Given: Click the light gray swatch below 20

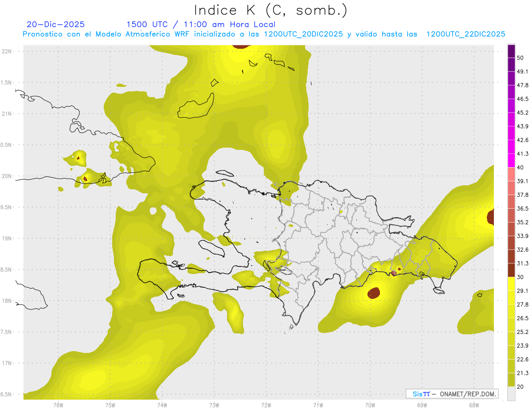Looking at the screenshot, I should click(511, 393).
